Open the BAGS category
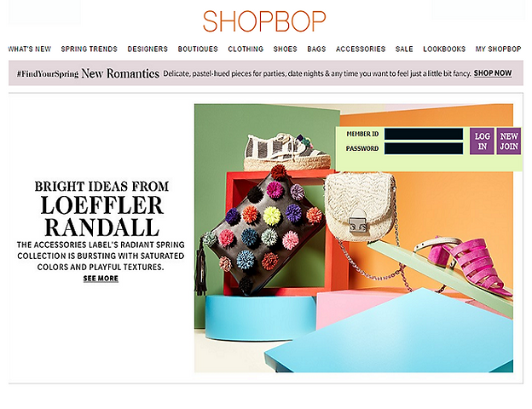532x409 pixels. [x=316, y=49]
